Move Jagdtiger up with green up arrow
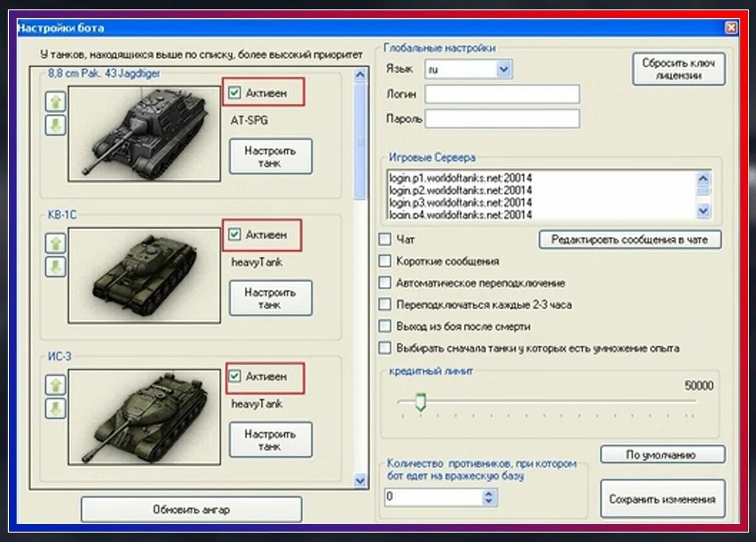 (x=55, y=101)
